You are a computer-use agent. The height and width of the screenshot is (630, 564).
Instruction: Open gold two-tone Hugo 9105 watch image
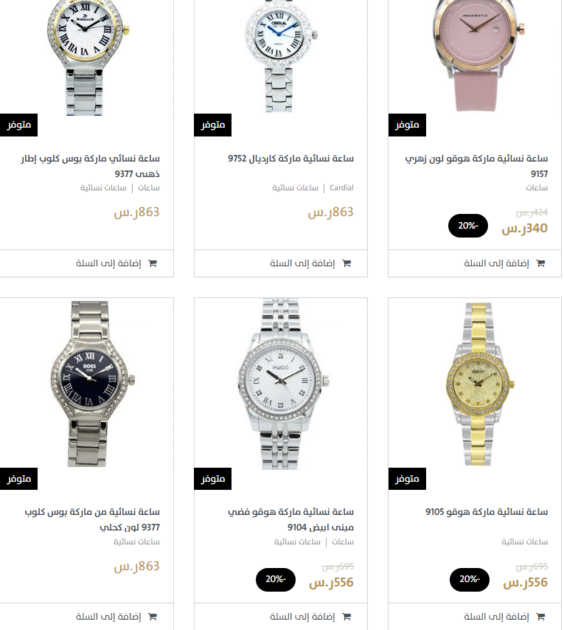pyautogui.click(x=478, y=383)
